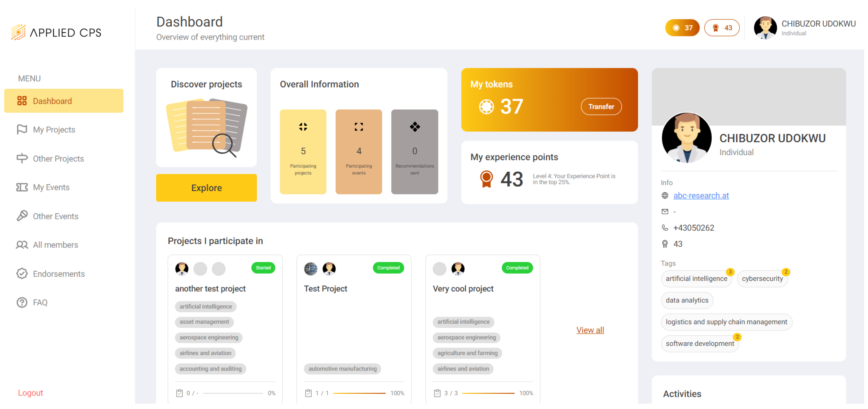Click the Recommendations sent tile icon
Viewport: 868px width, 409px height.
click(414, 127)
